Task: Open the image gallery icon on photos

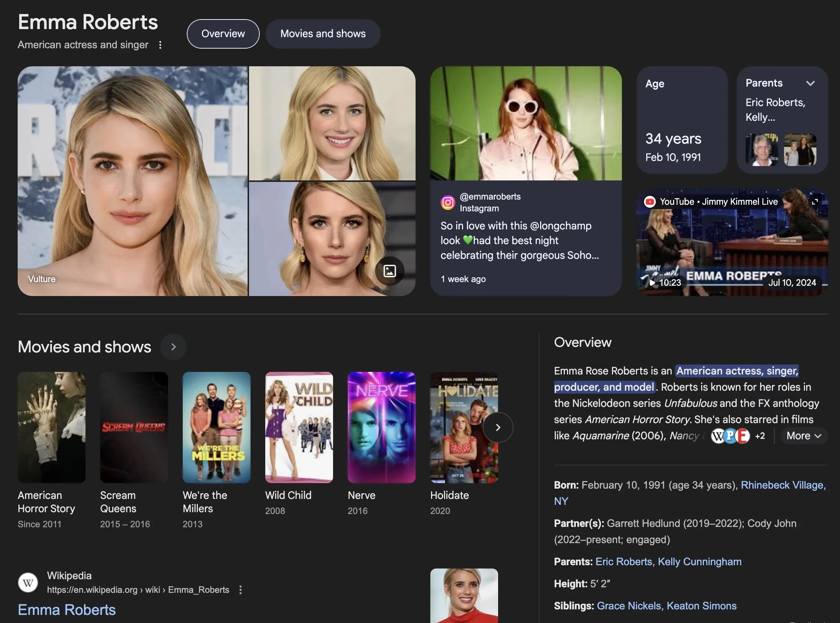Action: (389, 271)
